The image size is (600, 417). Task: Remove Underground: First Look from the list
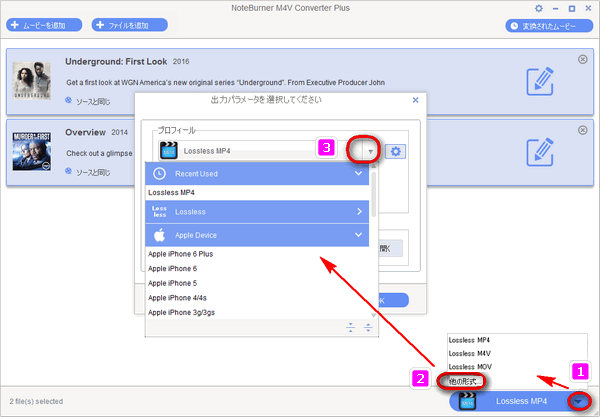tap(582, 59)
